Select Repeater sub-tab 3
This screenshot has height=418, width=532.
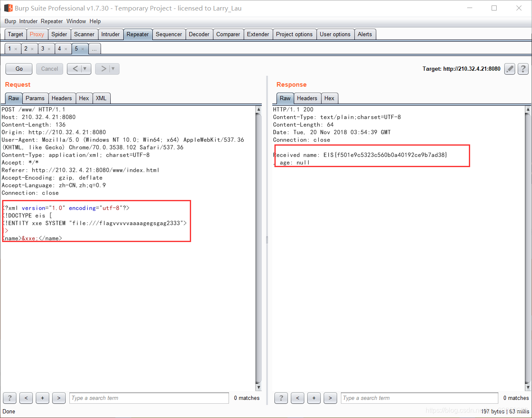click(43, 49)
